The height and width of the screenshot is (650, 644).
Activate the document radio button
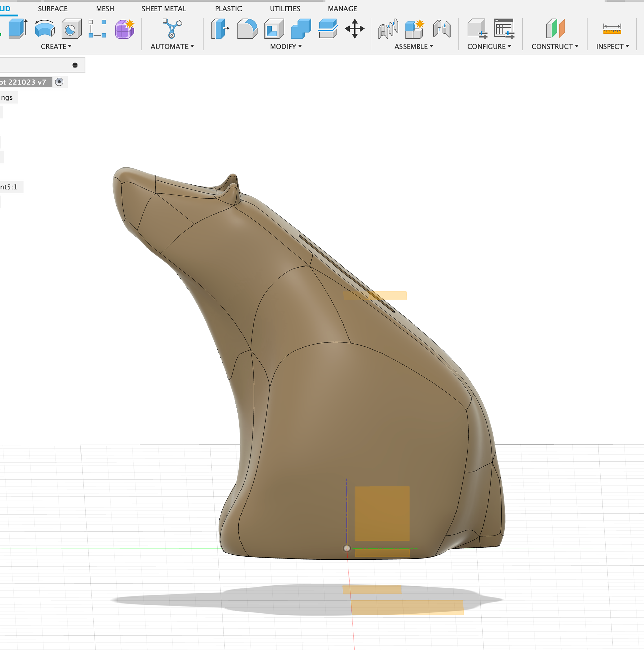[x=59, y=82]
